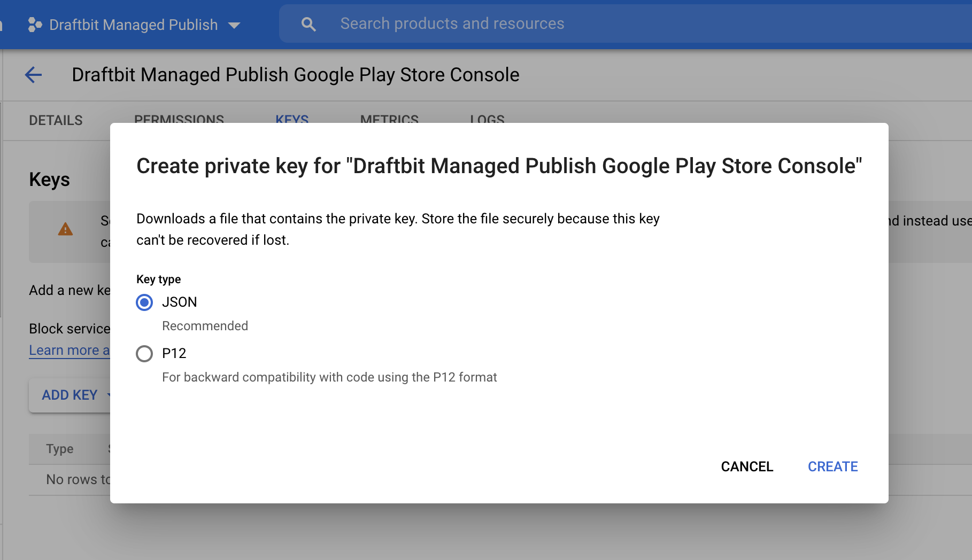Open the ADD KEY dropdown button
The image size is (972, 560).
click(70, 395)
